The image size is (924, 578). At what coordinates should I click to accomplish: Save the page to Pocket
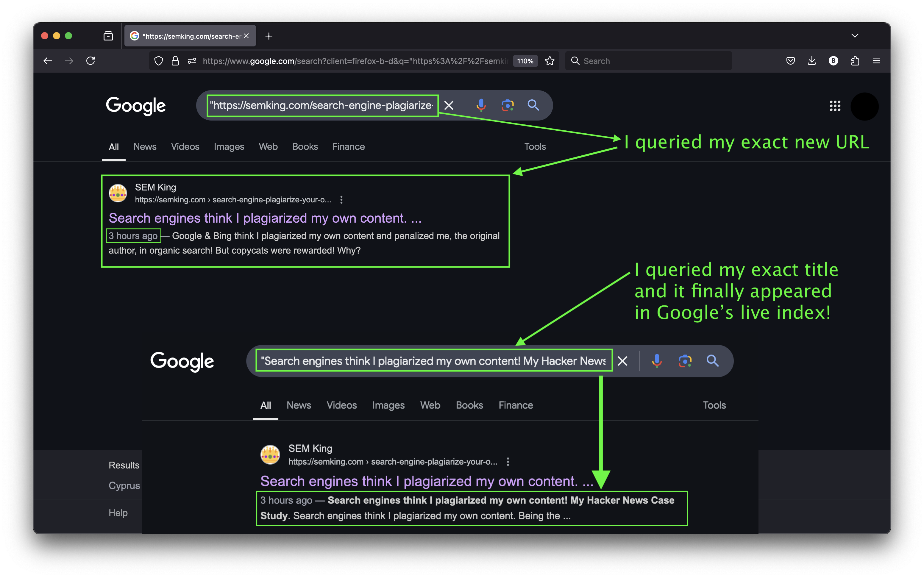791,61
